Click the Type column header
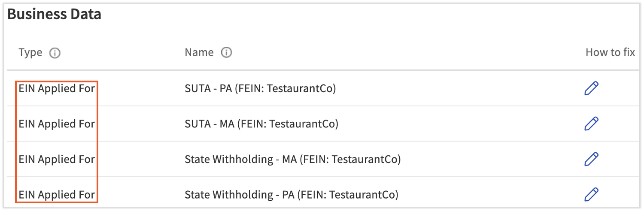 pyautogui.click(x=30, y=53)
